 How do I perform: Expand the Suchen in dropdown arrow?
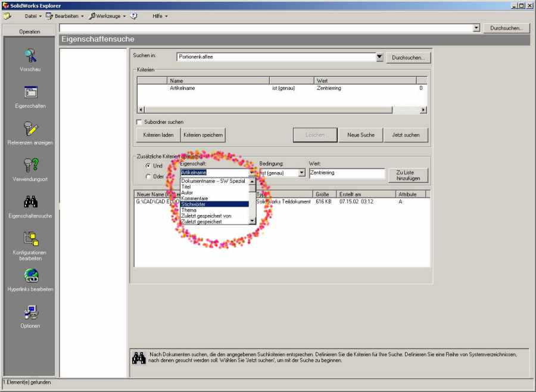click(379, 57)
